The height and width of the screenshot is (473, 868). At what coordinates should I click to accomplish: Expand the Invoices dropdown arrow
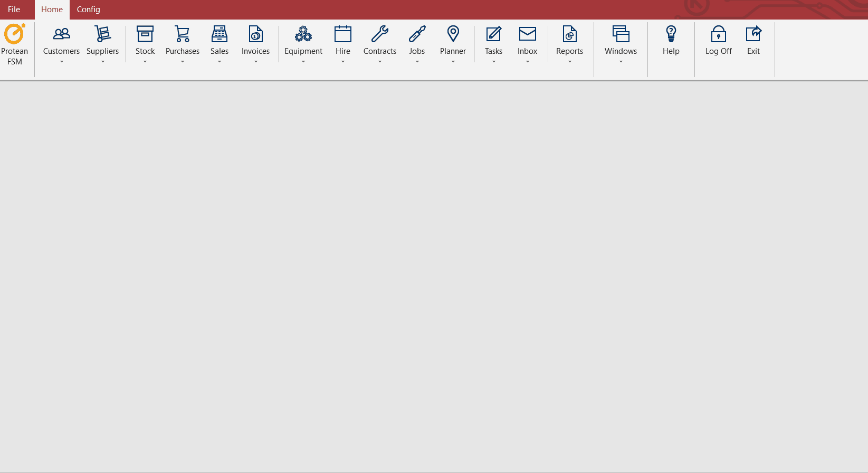pos(256,62)
